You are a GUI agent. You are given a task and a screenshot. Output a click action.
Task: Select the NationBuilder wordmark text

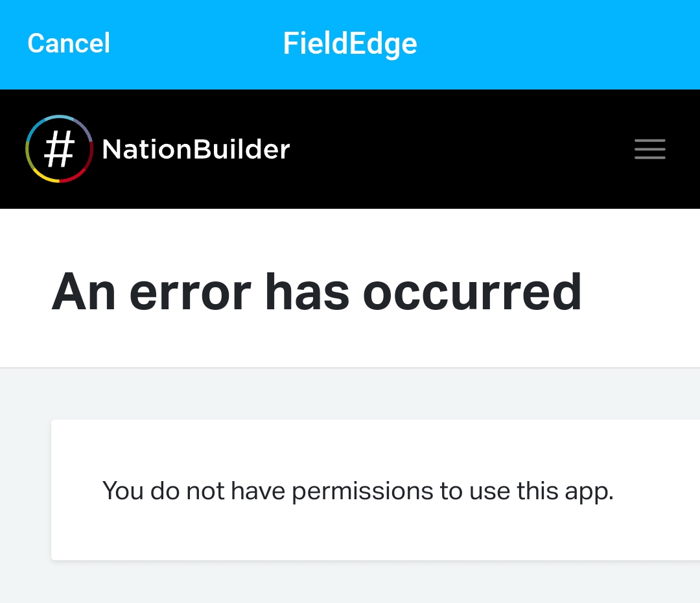[x=196, y=150]
